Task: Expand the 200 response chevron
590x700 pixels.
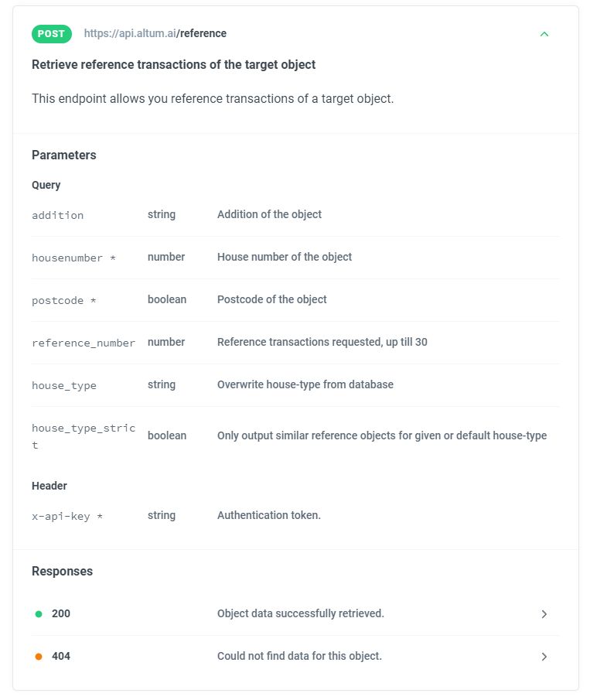Action: (x=544, y=614)
